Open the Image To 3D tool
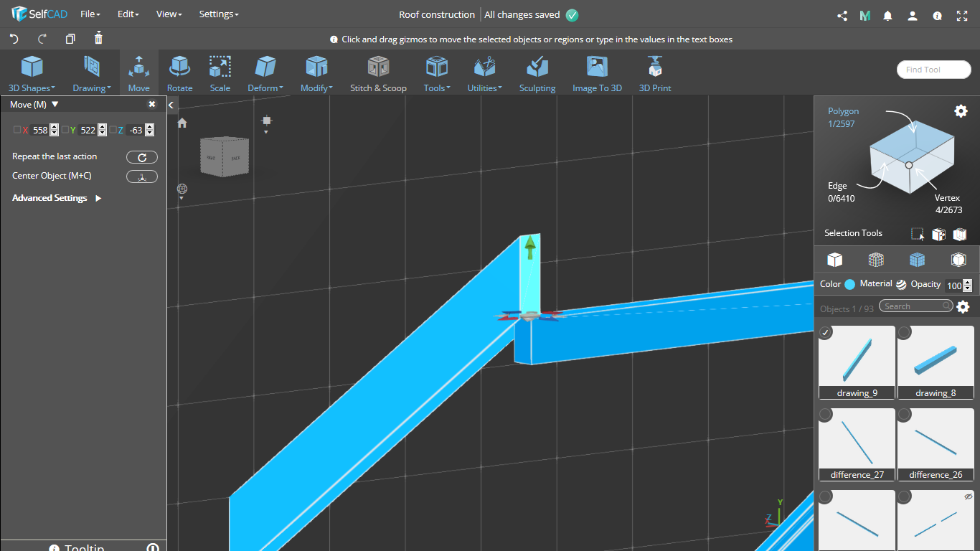This screenshot has height=551, width=980. coord(597,75)
